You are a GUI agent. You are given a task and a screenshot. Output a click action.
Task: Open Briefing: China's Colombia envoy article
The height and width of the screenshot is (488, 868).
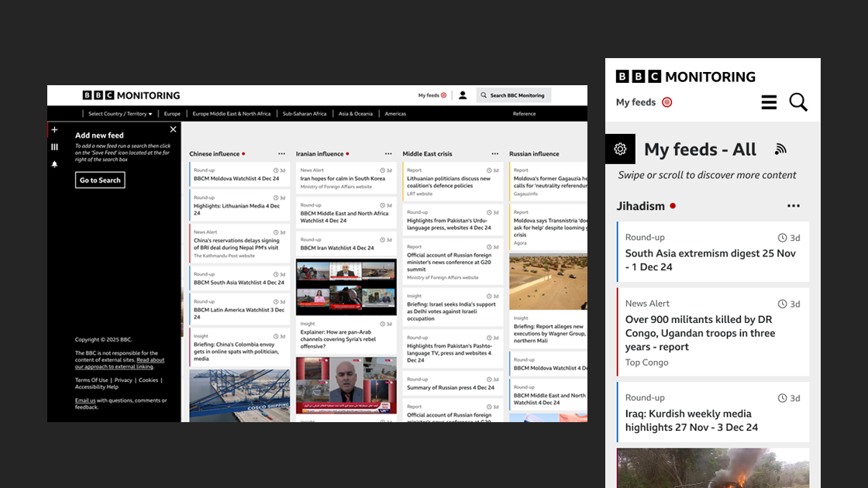(x=236, y=352)
